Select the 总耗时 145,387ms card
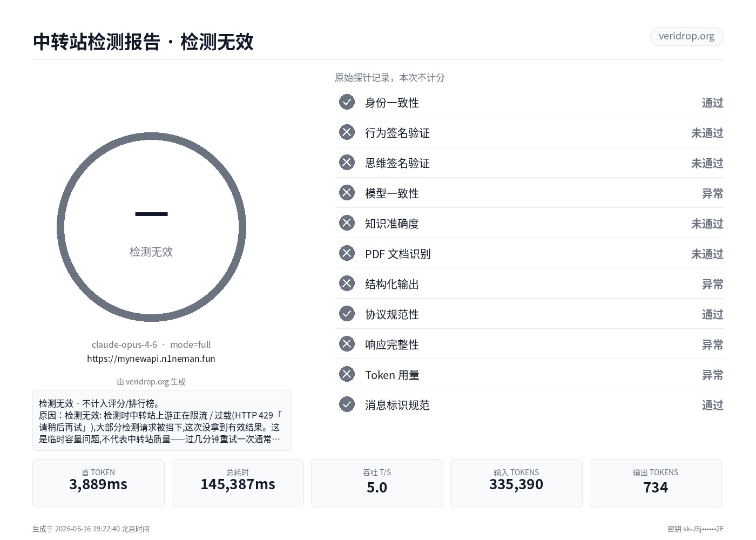The height and width of the screenshot is (540, 756). pyautogui.click(x=238, y=483)
